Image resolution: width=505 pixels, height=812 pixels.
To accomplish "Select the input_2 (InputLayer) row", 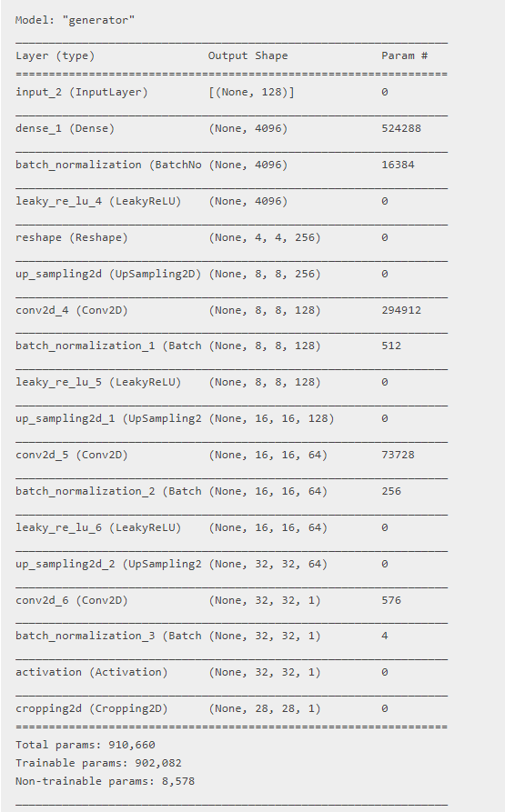I will click(x=231, y=92).
